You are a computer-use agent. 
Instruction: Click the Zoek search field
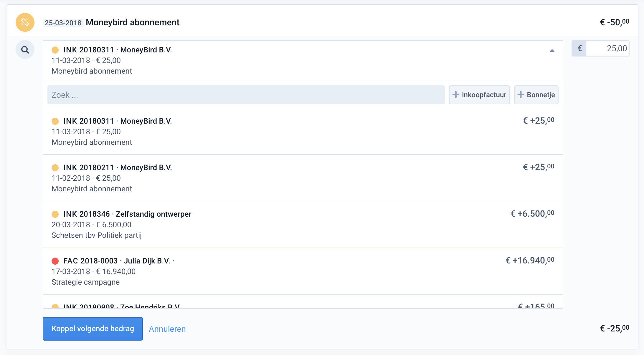pos(246,95)
